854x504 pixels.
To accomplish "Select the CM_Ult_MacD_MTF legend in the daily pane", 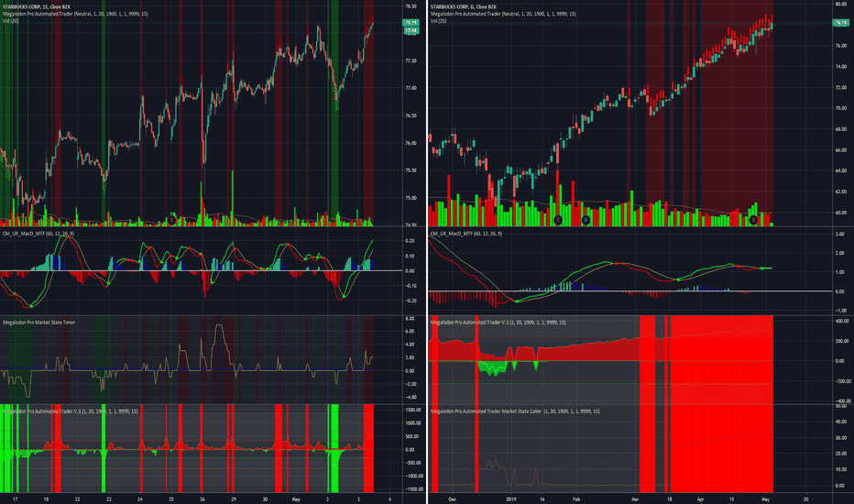I will click(x=465, y=234).
